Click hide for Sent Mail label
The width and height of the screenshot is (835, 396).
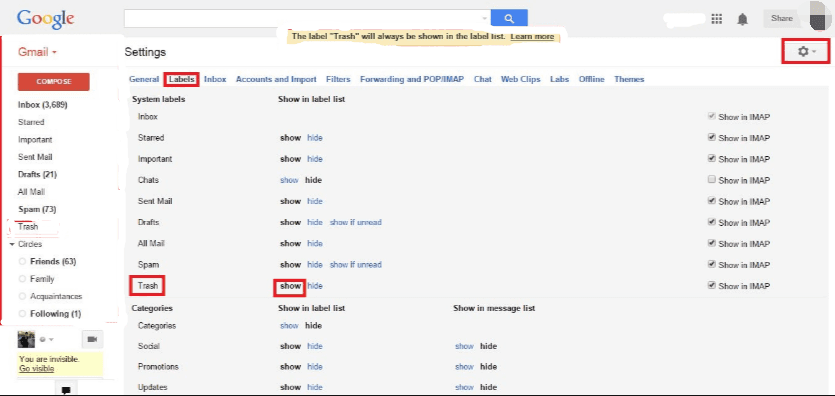click(315, 201)
